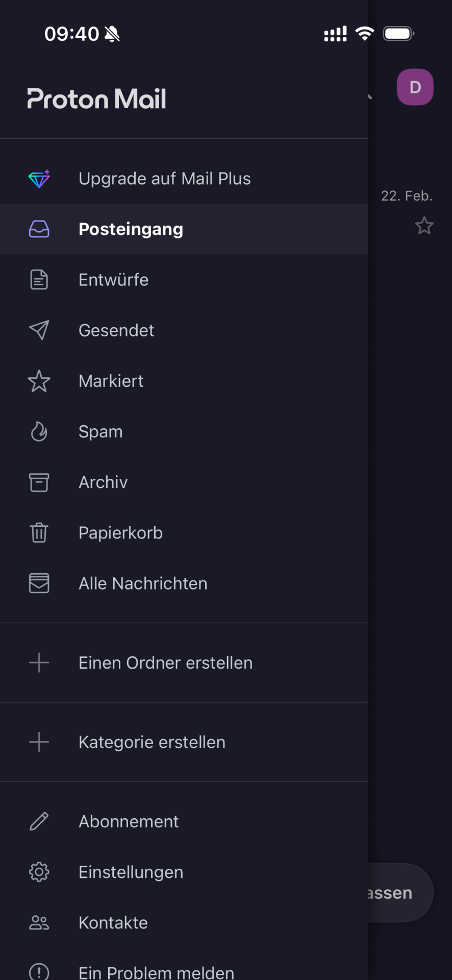Tap Ein Problem melden
Image resolution: width=452 pixels, height=980 pixels.
(156, 972)
